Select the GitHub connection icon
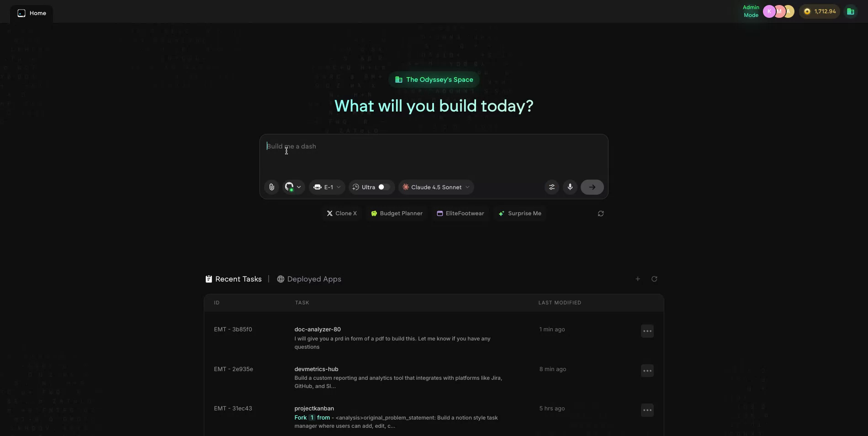This screenshot has width=868, height=436. [288, 187]
